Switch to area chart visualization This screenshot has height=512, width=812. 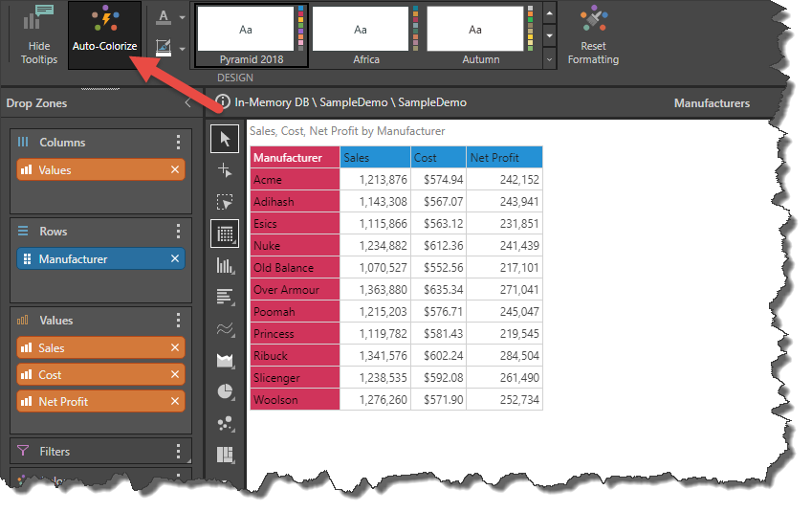[x=225, y=360]
